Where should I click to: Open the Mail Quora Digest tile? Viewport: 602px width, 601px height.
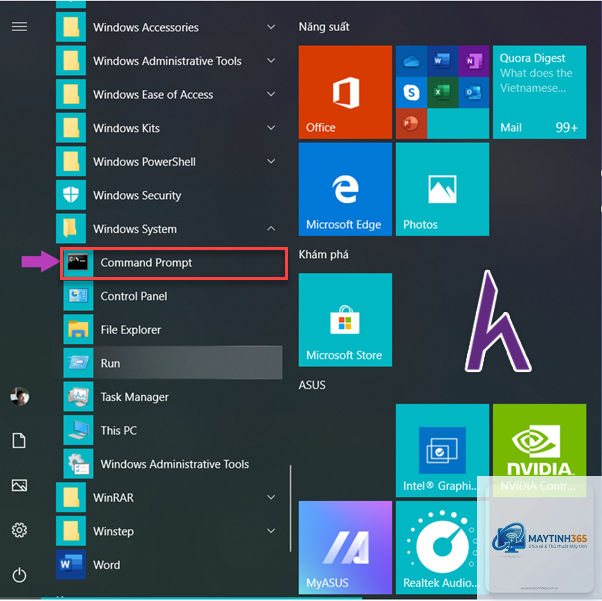(x=539, y=92)
